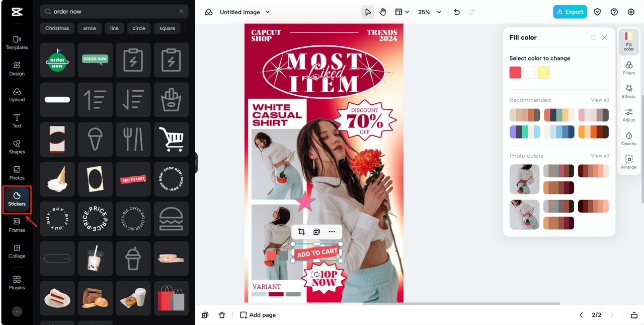Clear the sticker search field
Screen dimensions: 644x325
182,12
